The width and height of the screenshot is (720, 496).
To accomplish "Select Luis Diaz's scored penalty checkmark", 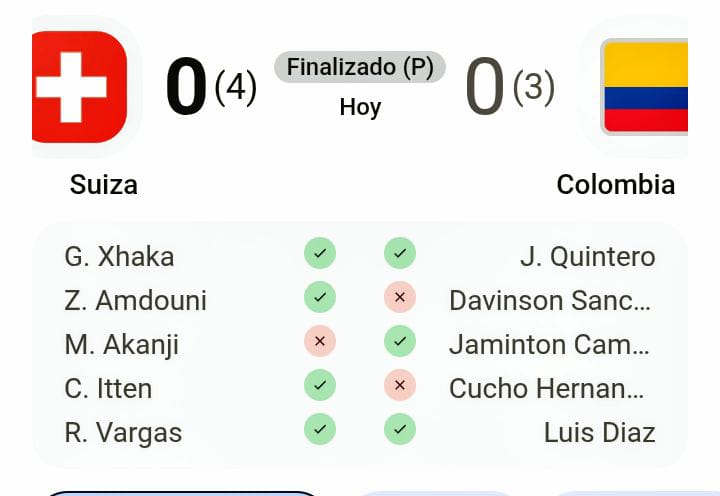I will tap(400, 429).
